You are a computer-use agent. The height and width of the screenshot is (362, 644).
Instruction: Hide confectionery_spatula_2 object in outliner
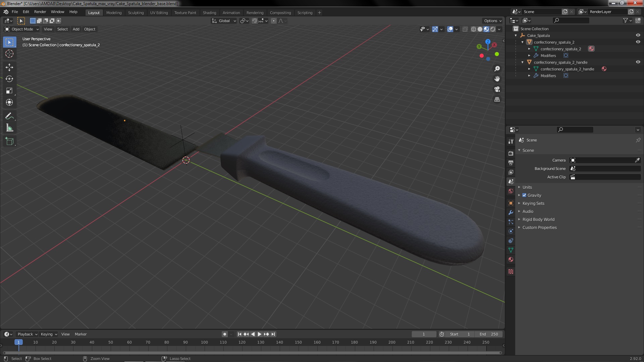tap(638, 42)
